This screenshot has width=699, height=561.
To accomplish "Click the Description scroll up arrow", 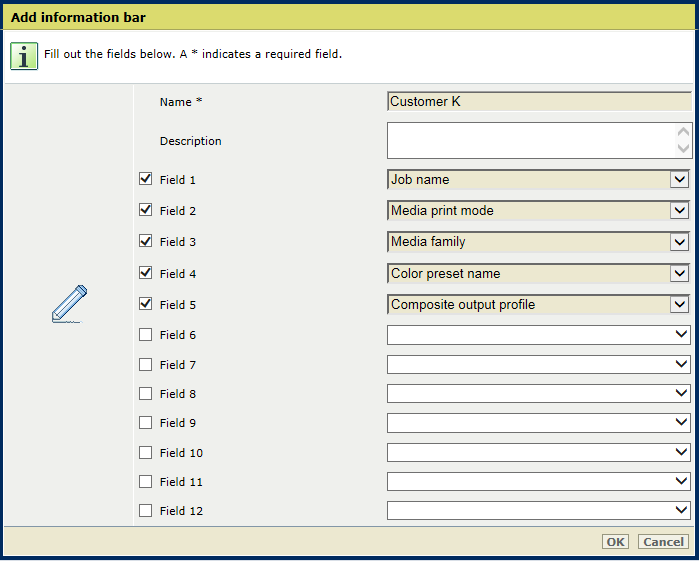I will point(683,132).
